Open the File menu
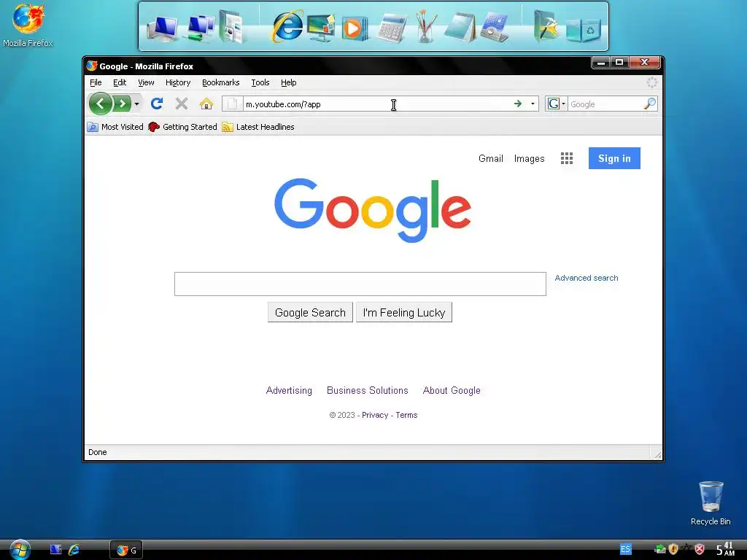Screen dimensions: 747x560 point(96,82)
